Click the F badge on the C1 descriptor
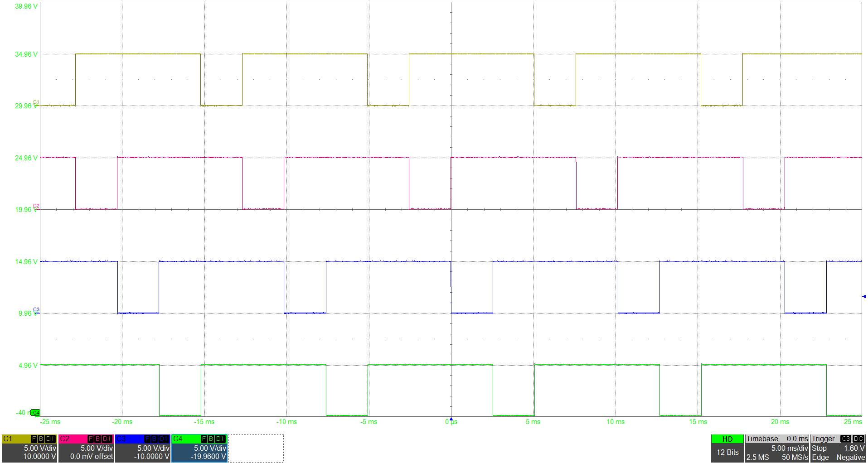This screenshot has width=868, height=463. click(34, 439)
